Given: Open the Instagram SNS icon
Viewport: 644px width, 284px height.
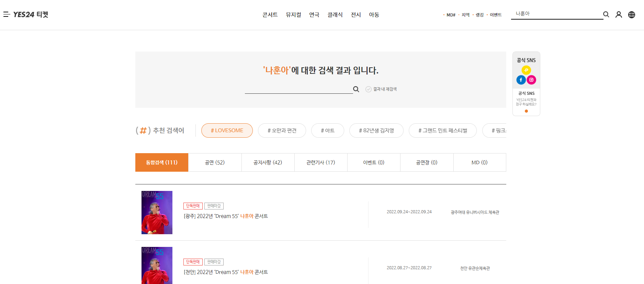Looking at the screenshot, I should pyautogui.click(x=531, y=80).
